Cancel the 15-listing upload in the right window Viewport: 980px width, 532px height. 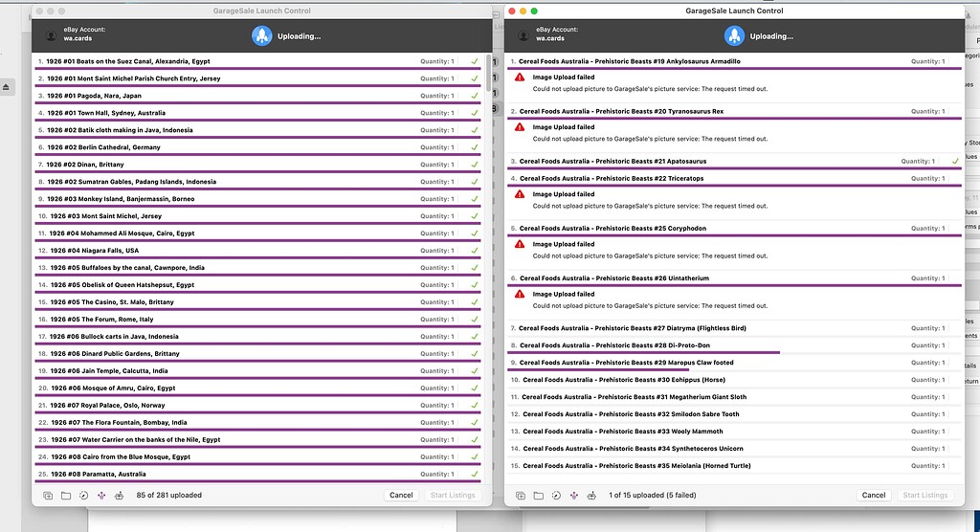(x=874, y=496)
